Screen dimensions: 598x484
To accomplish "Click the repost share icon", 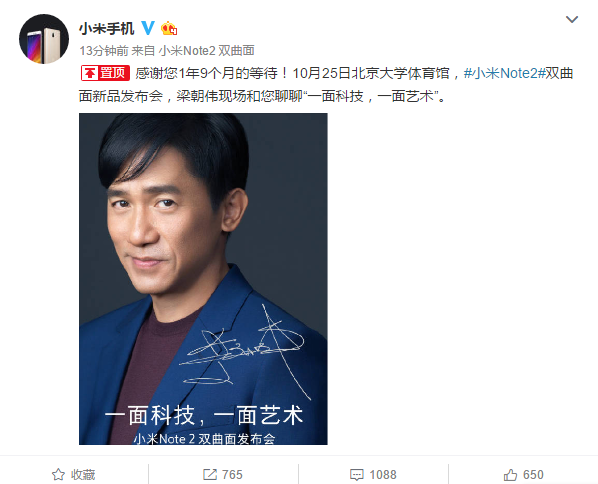I will click(210, 474).
